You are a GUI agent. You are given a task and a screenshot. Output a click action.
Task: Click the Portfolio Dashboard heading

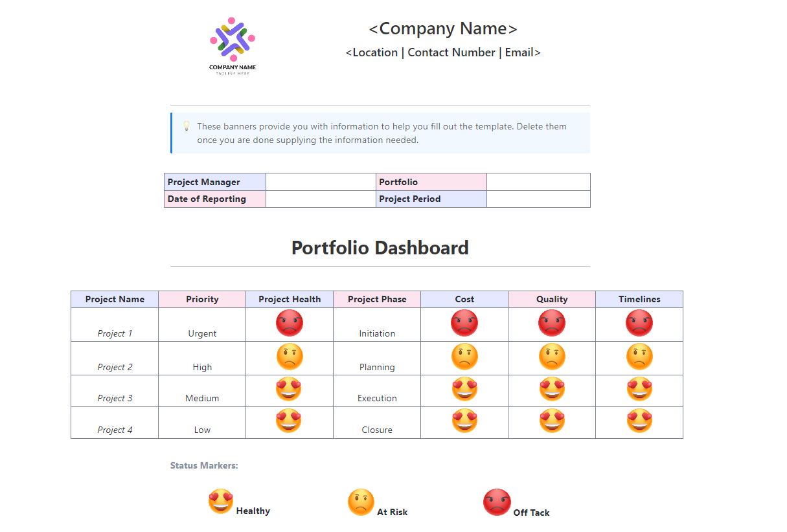(380, 248)
